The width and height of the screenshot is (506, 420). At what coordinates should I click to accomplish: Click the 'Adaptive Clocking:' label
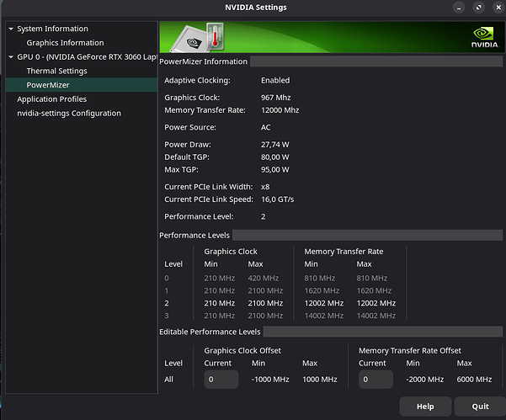pos(197,80)
